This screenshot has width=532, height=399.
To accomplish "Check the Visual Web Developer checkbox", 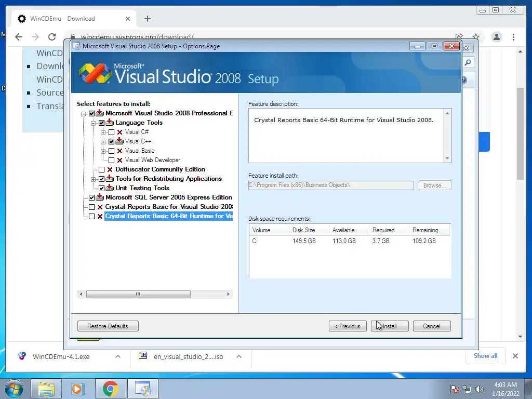I will click(111, 160).
